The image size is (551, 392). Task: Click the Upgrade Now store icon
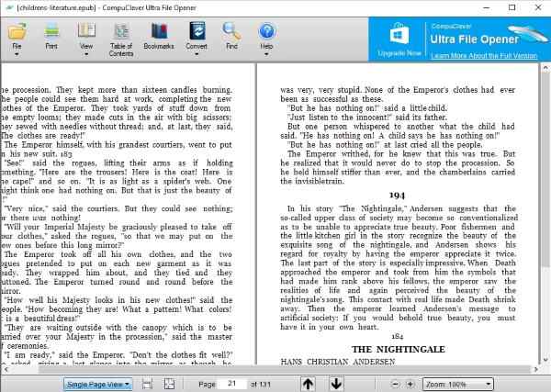pos(399,34)
